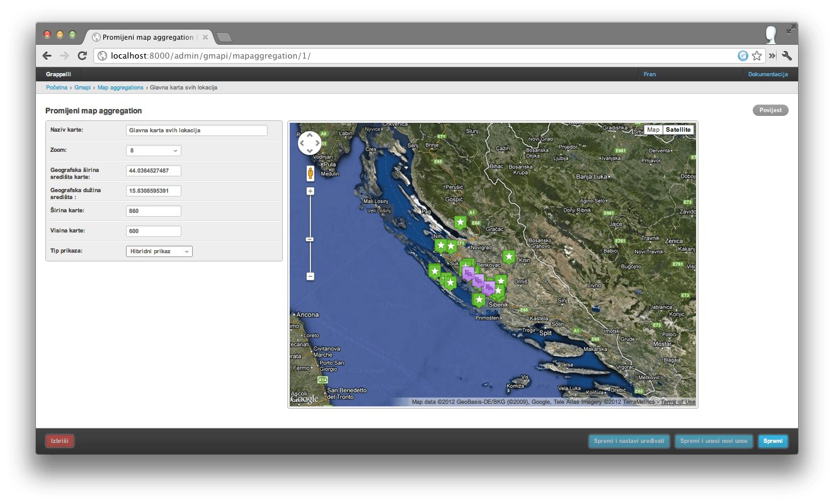Switch the map to Satellite view
This screenshot has width=834, height=504.
(679, 129)
